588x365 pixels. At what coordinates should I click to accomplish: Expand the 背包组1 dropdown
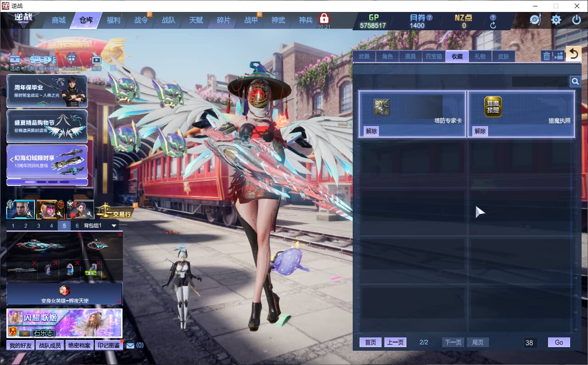[114, 226]
